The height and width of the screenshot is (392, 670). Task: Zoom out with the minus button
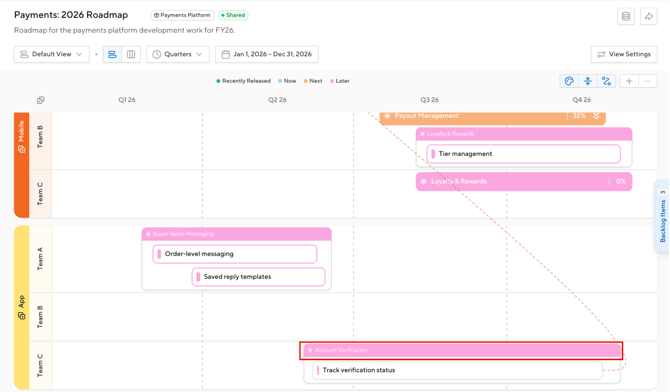tap(648, 81)
